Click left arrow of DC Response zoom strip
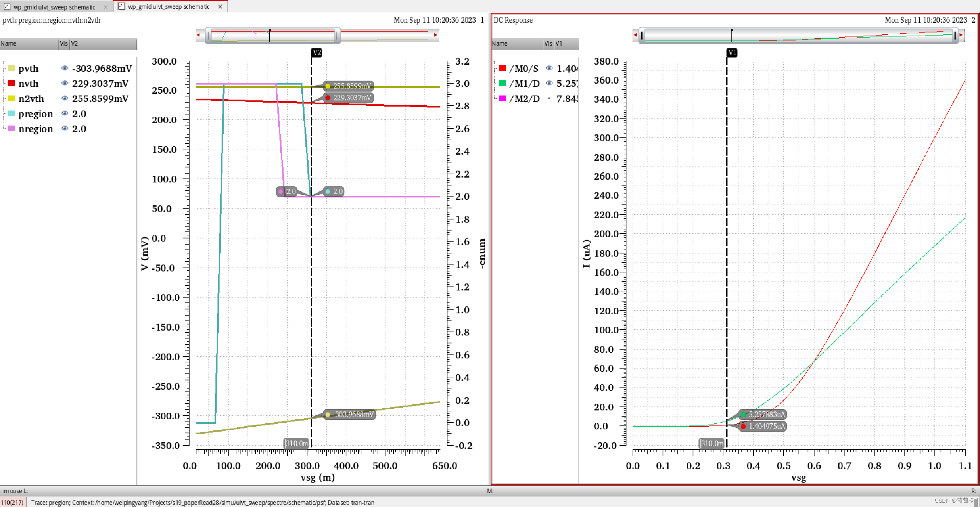Viewport: 980px width, 507px height. [x=635, y=35]
